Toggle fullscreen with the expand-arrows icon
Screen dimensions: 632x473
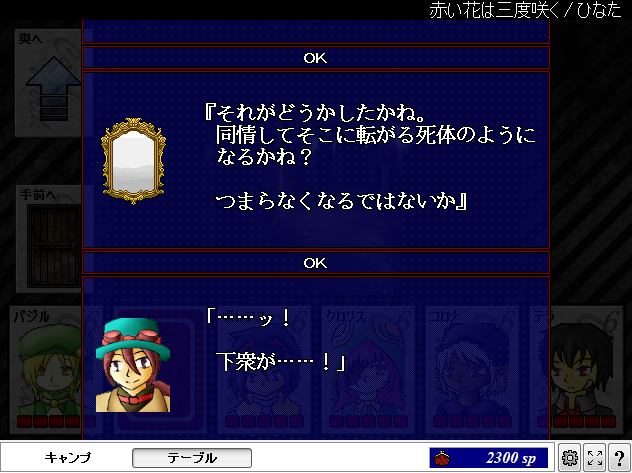tap(595, 458)
